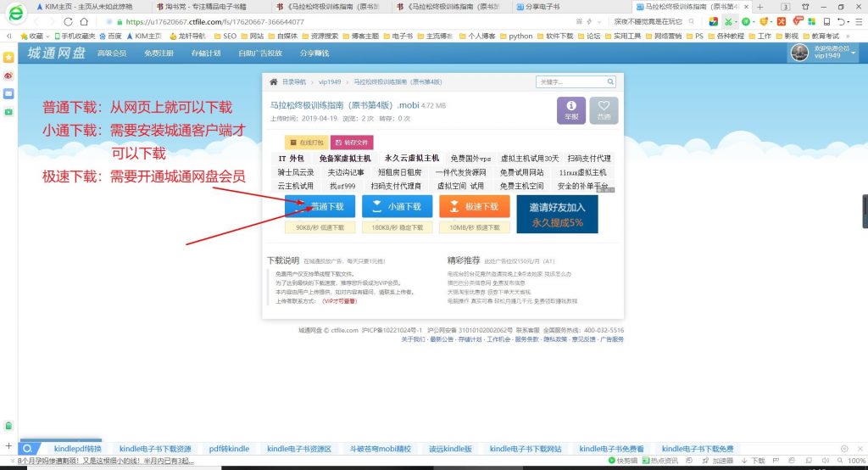
Task: Open 分享赚钱 in site navigation
Action: click(x=314, y=53)
